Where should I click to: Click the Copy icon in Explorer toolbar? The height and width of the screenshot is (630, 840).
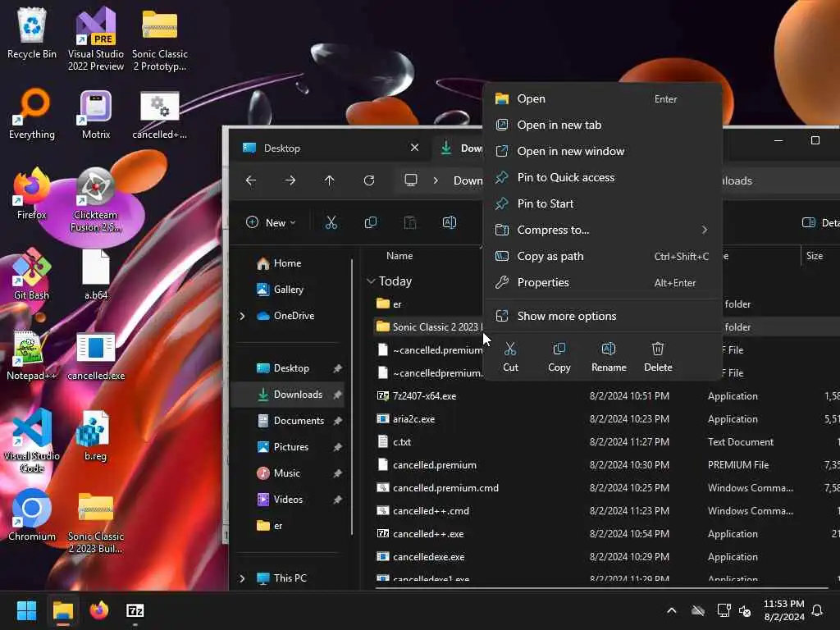(x=370, y=223)
